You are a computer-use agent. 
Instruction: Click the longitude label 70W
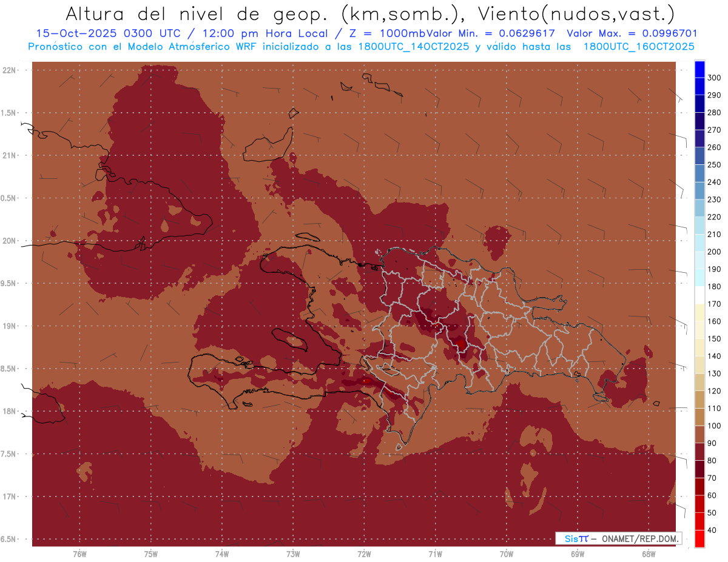tap(507, 554)
